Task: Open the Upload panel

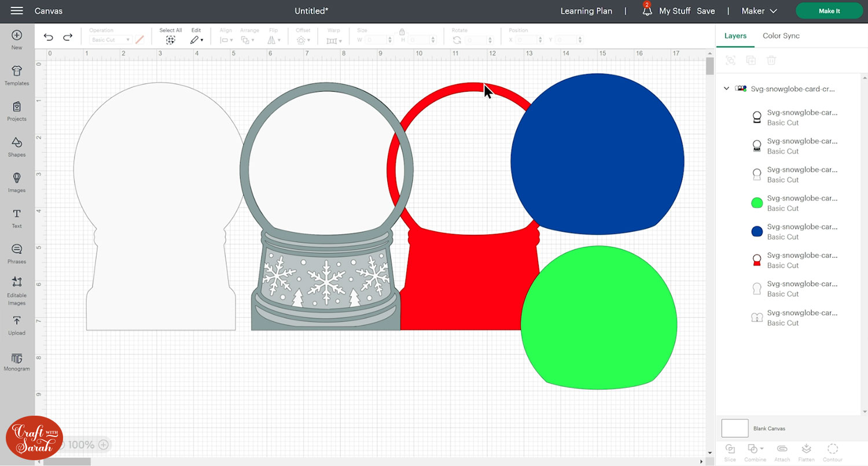Action: click(x=17, y=325)
